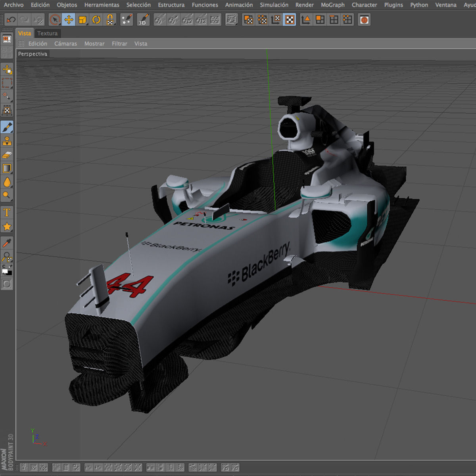
Task: Open the viewport Cámaras menu
Action: coord(66,44)
